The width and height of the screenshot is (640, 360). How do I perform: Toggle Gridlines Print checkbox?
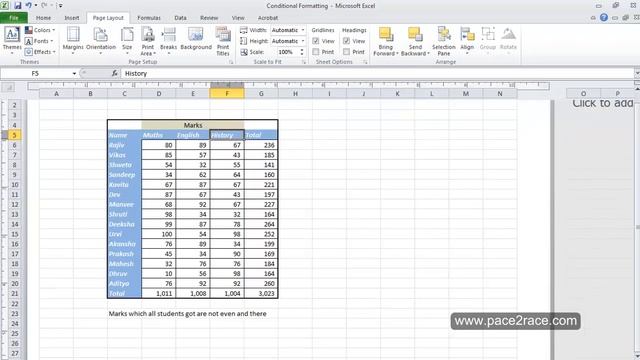click(x=316, y=52)
